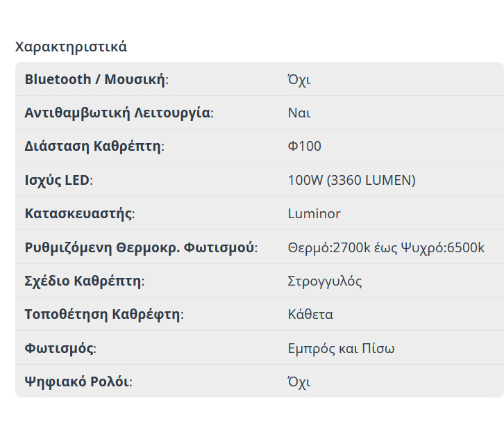The height and width of the screenshot is (435, 504).
Task: Click the Κατασκευαστής label
Action: click(x=78, y=213)
